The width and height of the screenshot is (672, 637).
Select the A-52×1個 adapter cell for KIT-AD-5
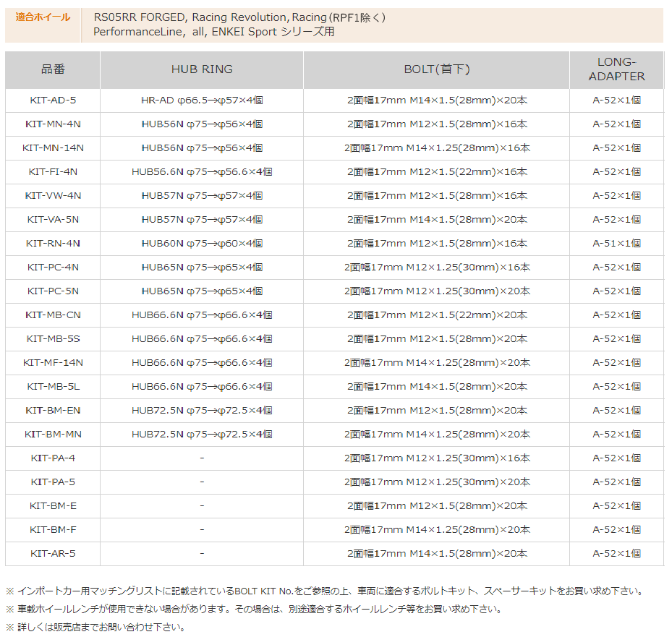(x=617, y=101)
